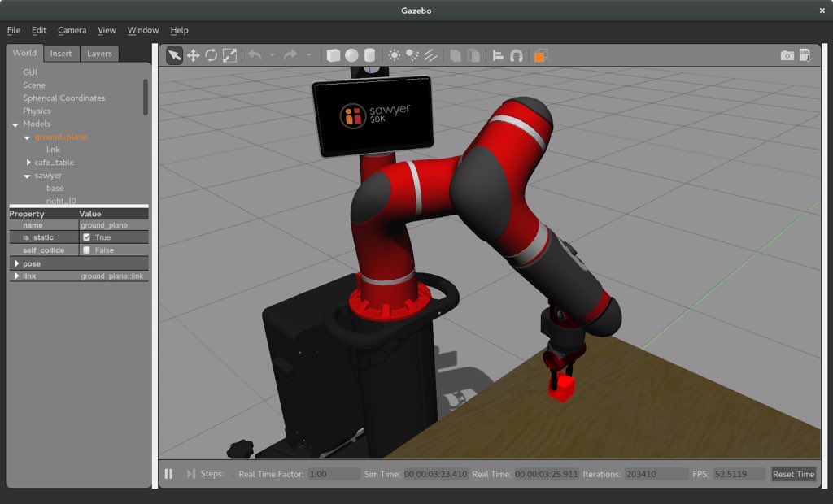The width and height of the screenshot is (833, 504).
Task: Select Scene in the world tree
Action: click(34, 85)
